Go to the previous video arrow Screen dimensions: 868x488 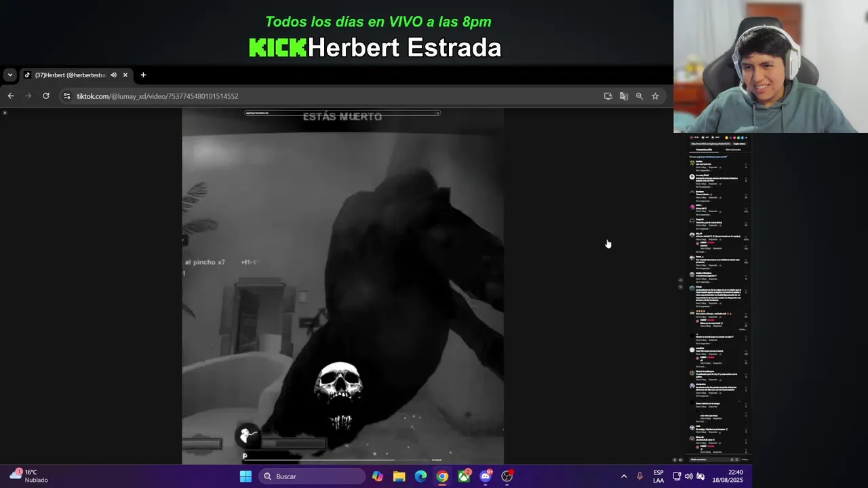coord(680,279)
